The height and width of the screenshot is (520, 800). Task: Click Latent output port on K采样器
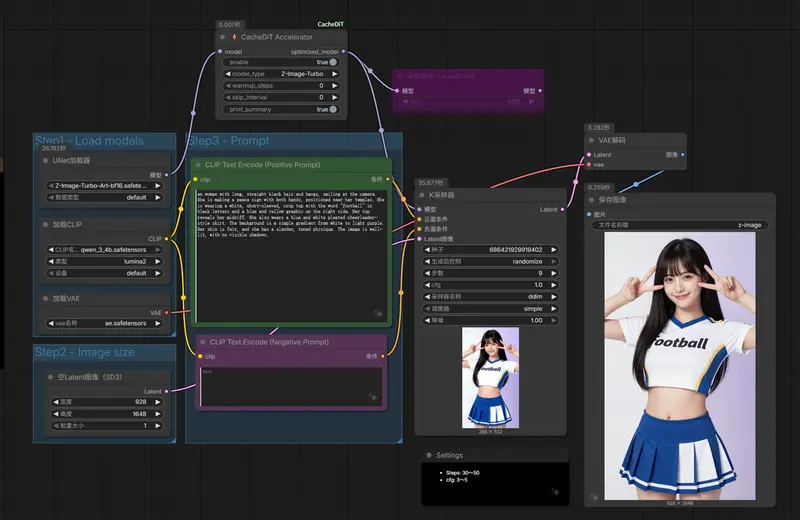click(562, 209)
